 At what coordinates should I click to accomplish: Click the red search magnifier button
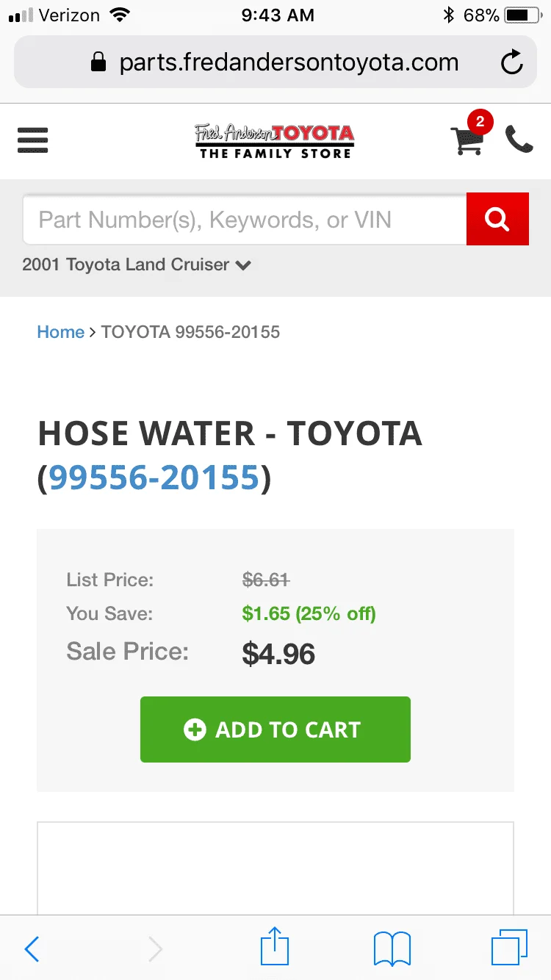497,219
